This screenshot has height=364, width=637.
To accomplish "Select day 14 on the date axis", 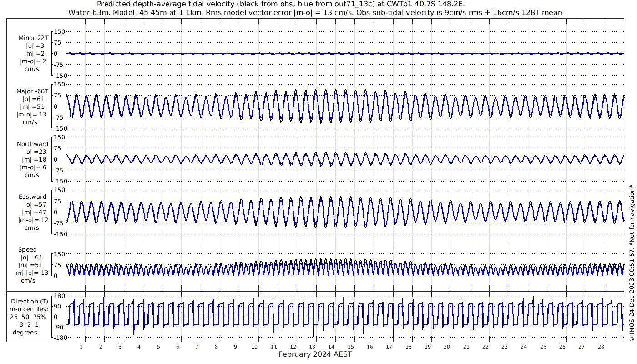I will (332, 347).
